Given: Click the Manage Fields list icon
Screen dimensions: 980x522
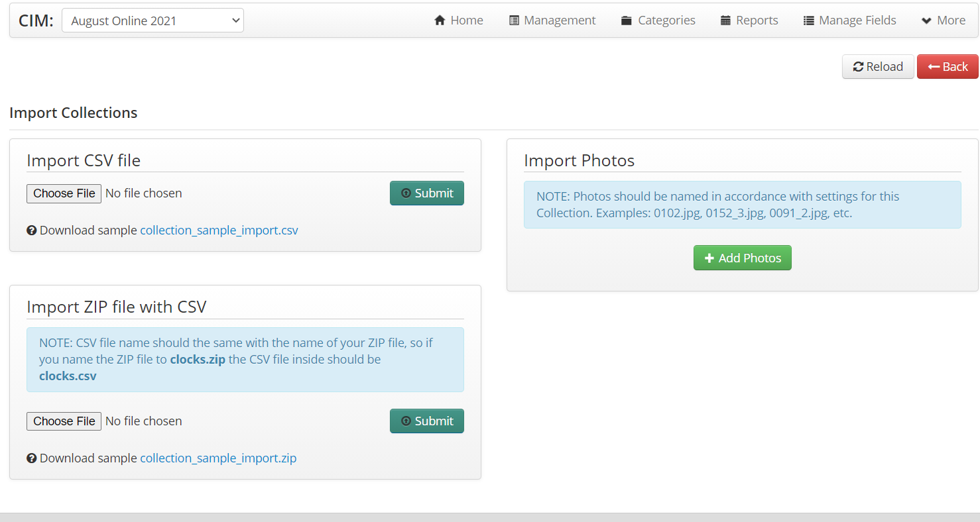Looking at the screenshot, I should [808, 21].
